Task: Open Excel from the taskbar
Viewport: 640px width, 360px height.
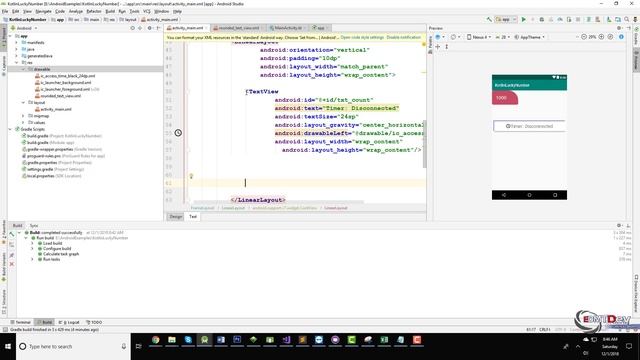Action: pyautogui.click(x=384, y=340)
